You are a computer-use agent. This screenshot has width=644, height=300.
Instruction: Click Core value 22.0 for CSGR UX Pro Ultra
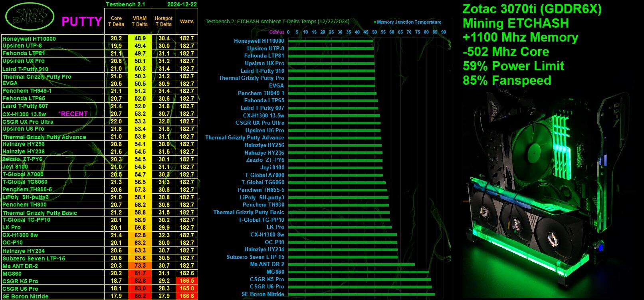point(116,121)
